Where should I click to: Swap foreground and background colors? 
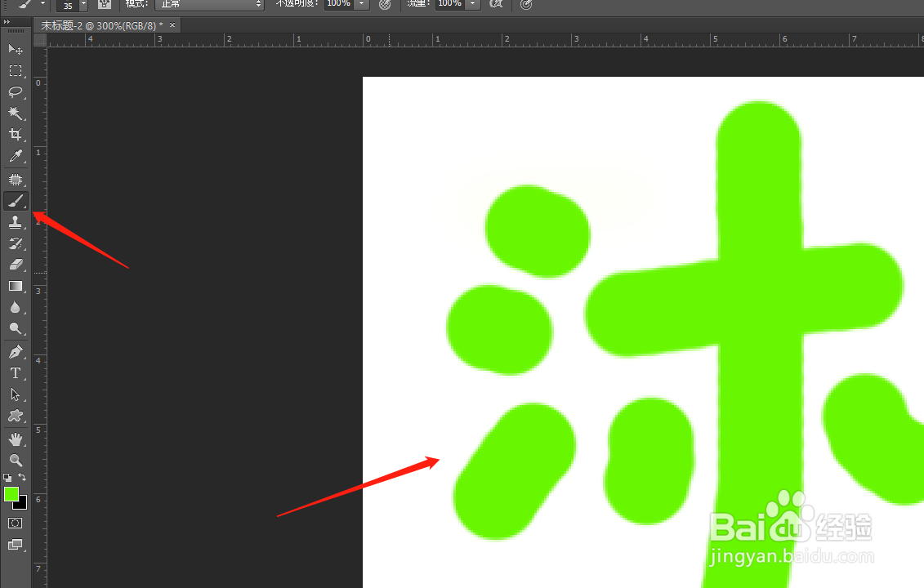(22, 477)
